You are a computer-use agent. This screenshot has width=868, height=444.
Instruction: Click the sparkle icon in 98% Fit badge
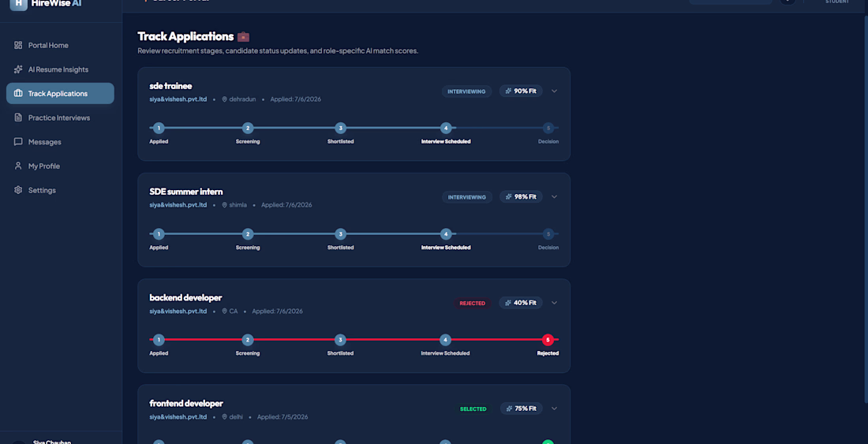(509, 197)
